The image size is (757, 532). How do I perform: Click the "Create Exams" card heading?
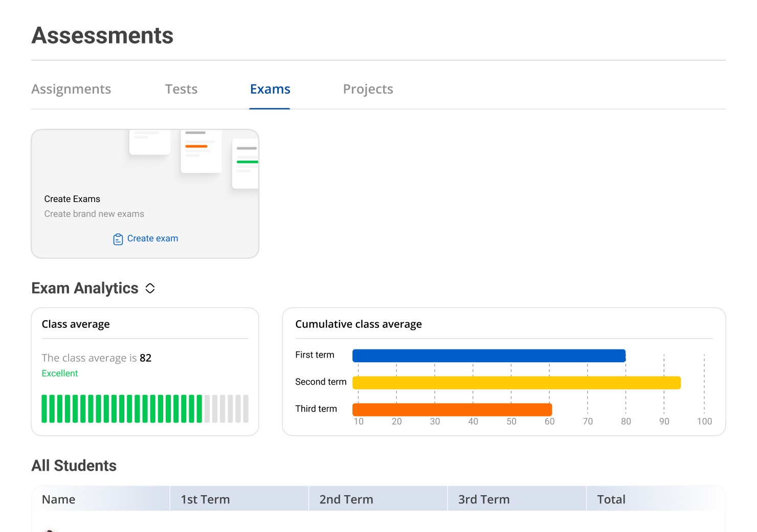(x=72, y=199)
